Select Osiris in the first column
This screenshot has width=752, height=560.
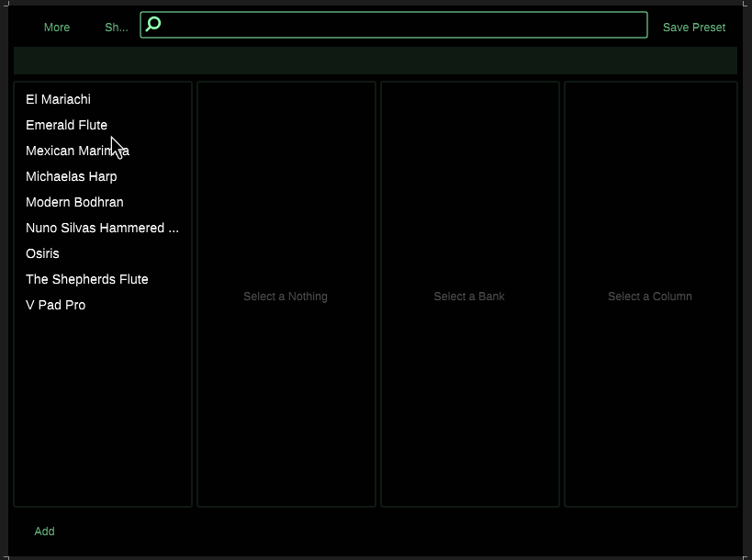coord(42,253)
